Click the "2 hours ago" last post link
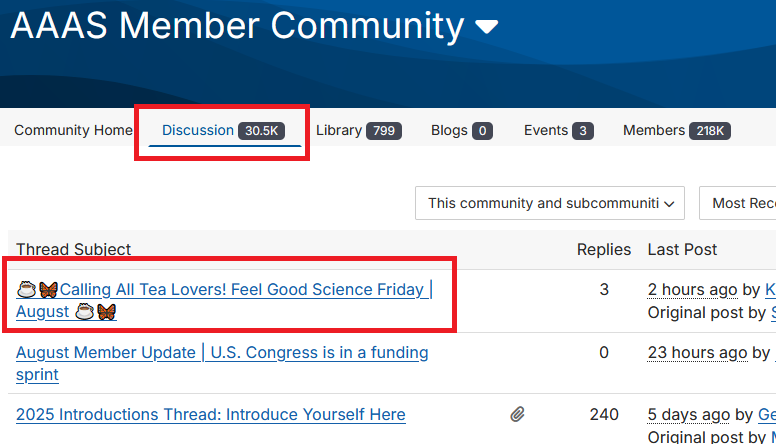Screen dimensions: 776x444 pyautogui.click(x=692, y=290)
